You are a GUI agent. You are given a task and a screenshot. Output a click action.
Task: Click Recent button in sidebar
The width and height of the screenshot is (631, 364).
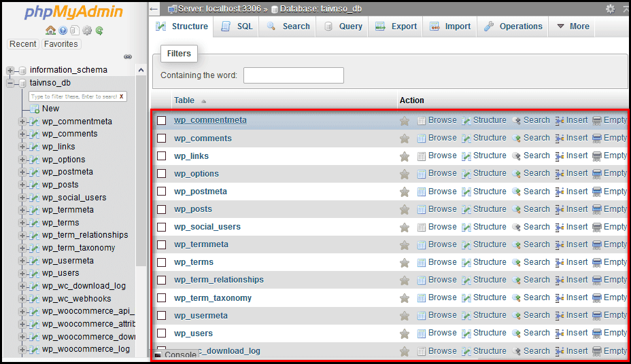click(x=23, y=43)
